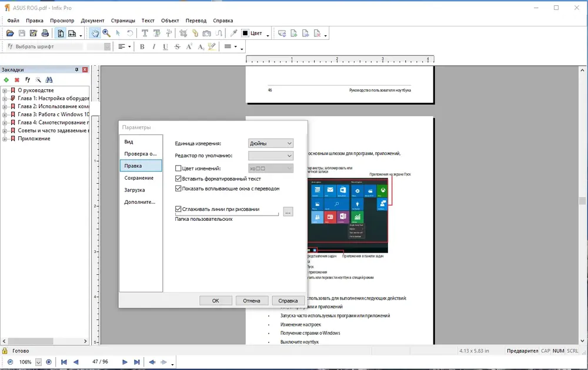Open the Документ menu
This screenshot has height=370, width=588.
coord(93,21)
